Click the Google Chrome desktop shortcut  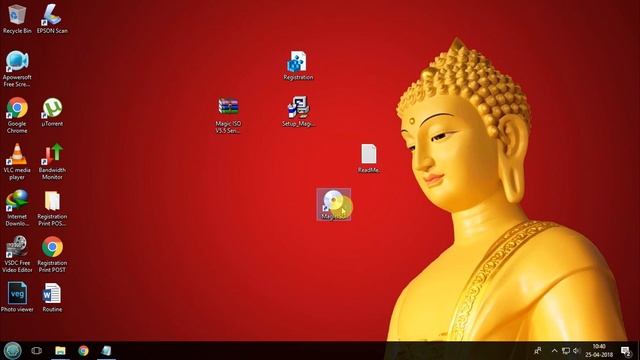click(x=17, y=115)
